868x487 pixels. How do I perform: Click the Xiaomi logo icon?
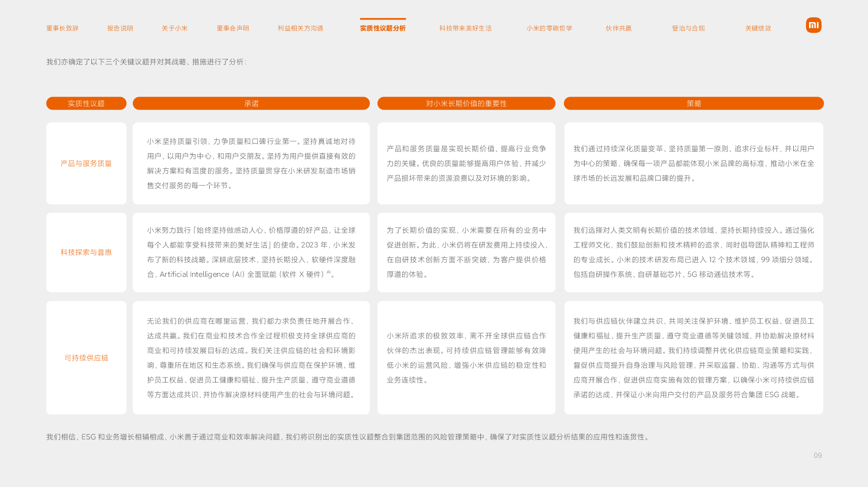click(x=813, y=25)
